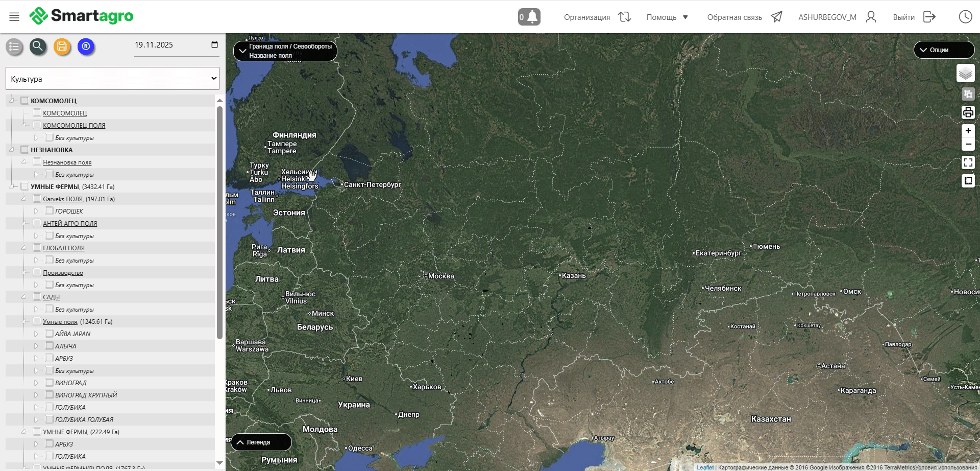Click the print map icon
The width and height of the screenshot is (980, 471).
968,112
